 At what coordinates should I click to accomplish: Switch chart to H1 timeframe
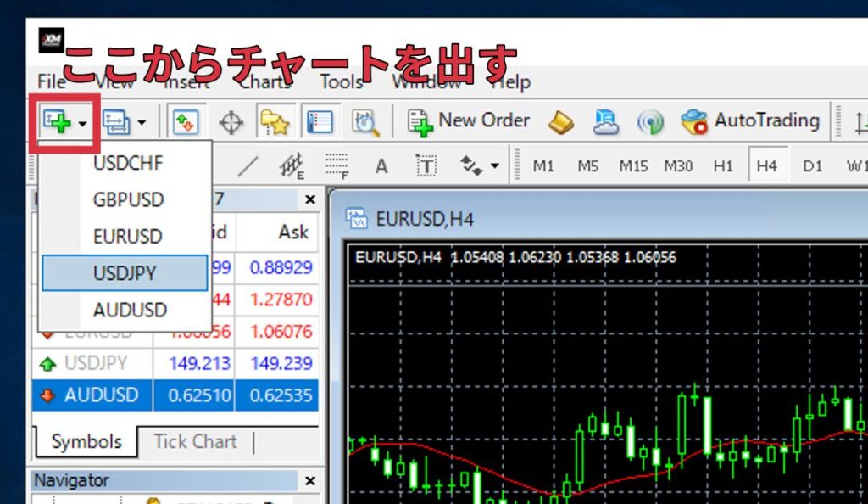pos(723,166)
